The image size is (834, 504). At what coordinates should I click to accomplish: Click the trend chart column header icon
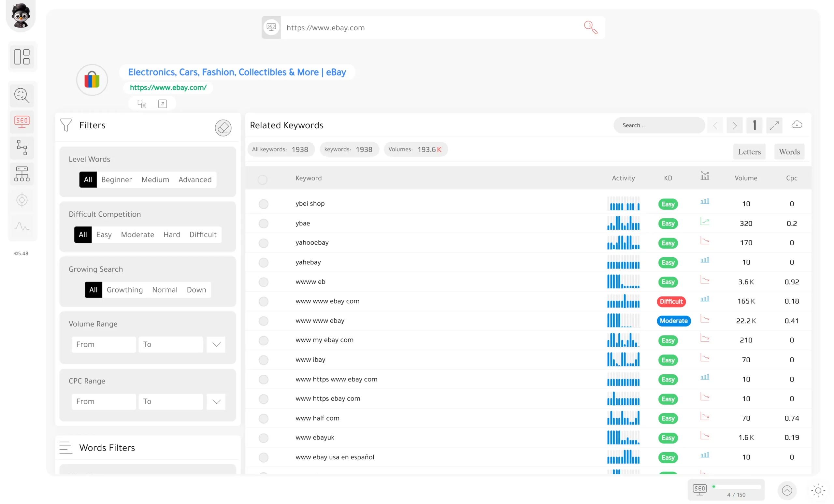[705, 176]
